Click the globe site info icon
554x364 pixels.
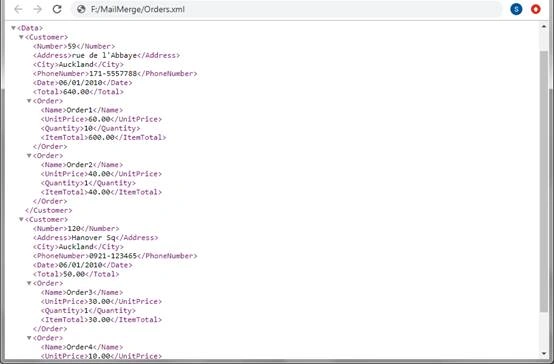click(81, 9)
